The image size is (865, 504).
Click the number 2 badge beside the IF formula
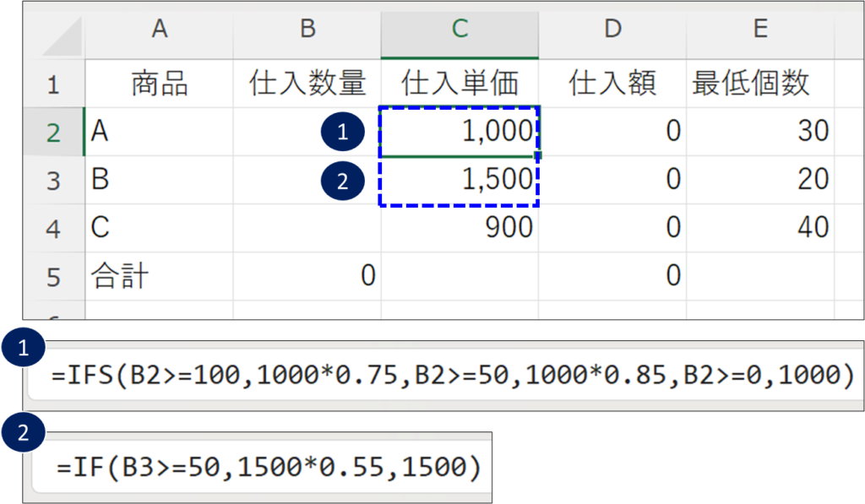19,434
